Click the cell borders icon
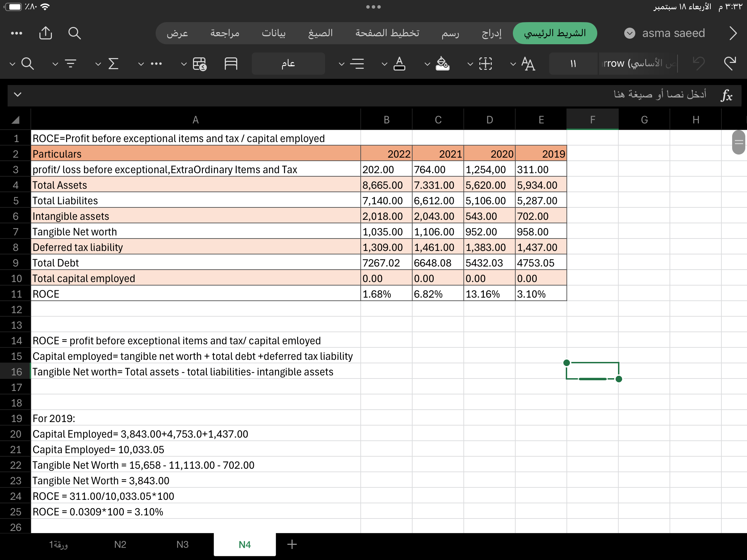Viewport: 747px width, 560px height. coord(486,64)
